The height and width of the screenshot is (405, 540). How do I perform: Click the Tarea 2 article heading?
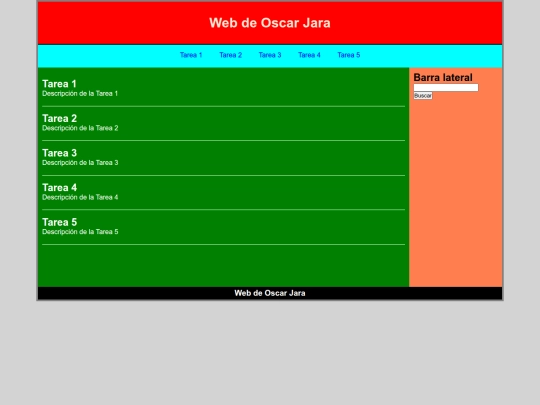point(60,118)
